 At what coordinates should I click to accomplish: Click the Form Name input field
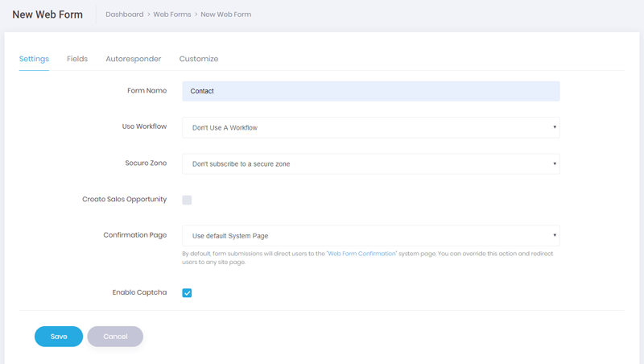tap(371, 91)
